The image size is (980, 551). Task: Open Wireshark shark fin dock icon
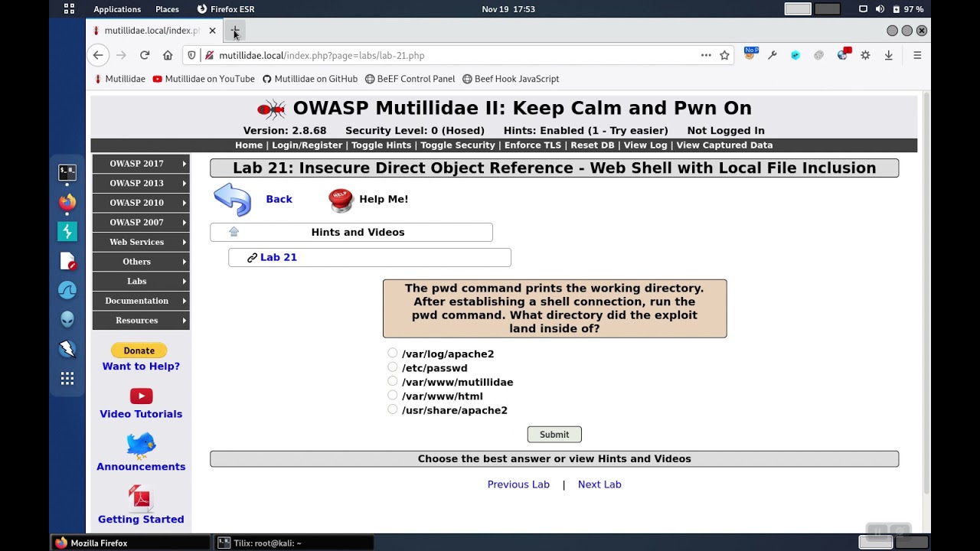pos(67,290)
